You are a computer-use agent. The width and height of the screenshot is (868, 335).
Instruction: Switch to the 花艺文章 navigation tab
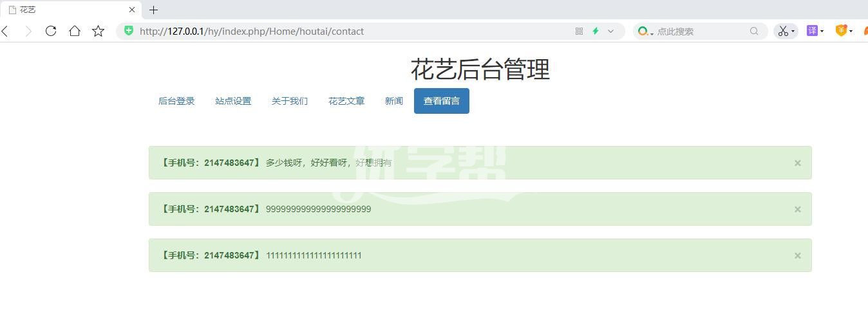click(x=346, y=101)
